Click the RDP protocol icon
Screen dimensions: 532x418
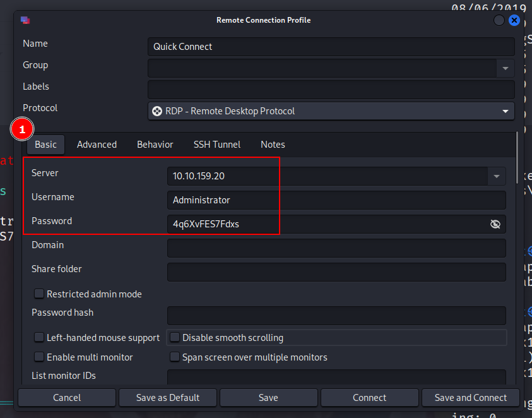tap(157, 111)
